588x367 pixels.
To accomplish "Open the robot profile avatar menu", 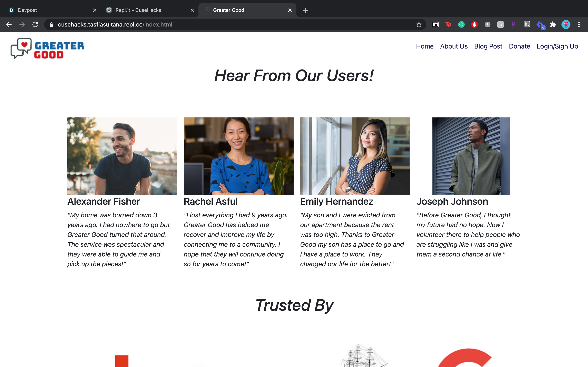I will point(566,24).
